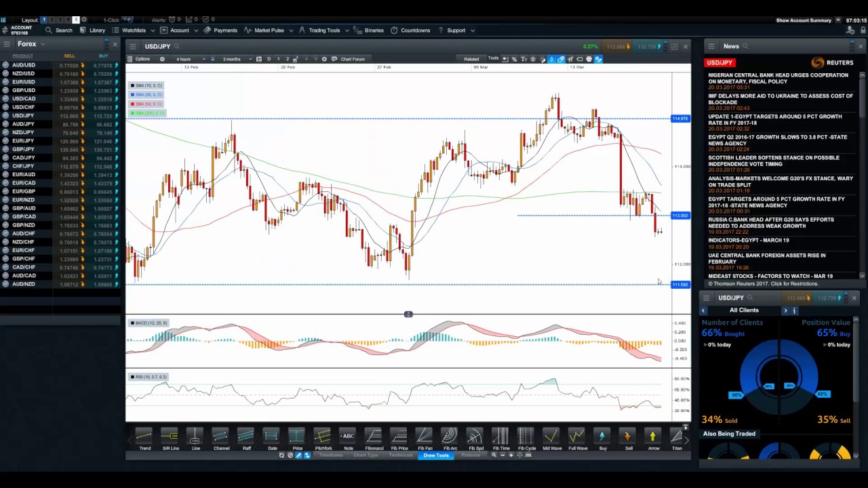Select the Channel drawing tool
Screen dimensions: 868x488
tap(221, 439)
